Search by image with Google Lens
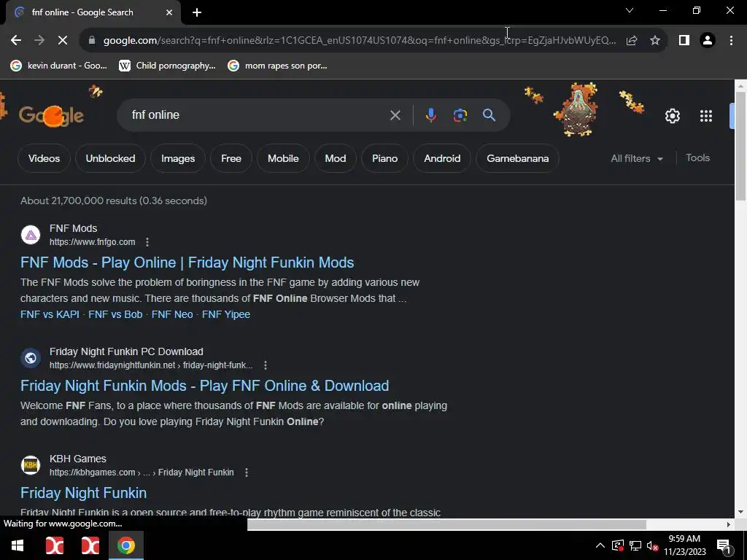This screenshot has width=747, height=560. (x=460, y=115)
